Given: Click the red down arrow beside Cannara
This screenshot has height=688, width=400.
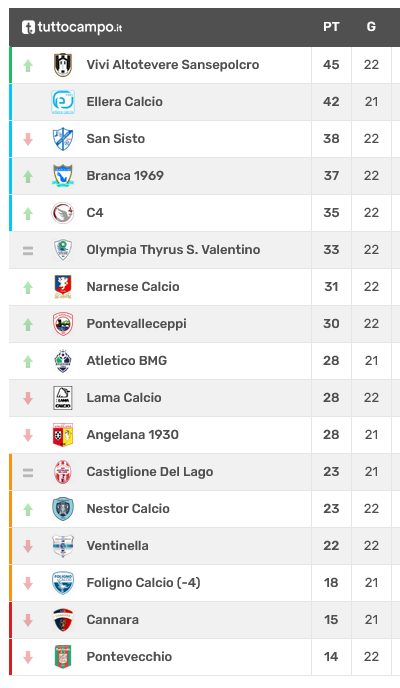Looking at the screenshot, I should tap(28, 620).
